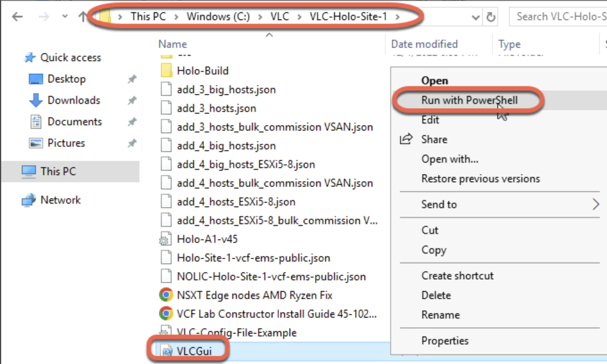The width and height of the screenshot is (607, 364).
Task: Open the recent locations dropdown arrow
Action: 65,17
